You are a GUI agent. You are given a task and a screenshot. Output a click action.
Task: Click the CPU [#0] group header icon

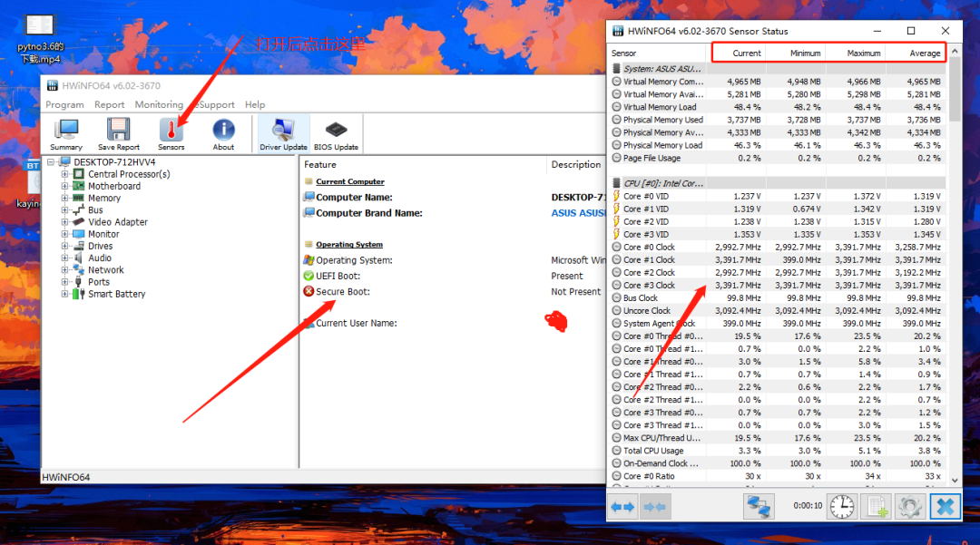tap(616, 183)
